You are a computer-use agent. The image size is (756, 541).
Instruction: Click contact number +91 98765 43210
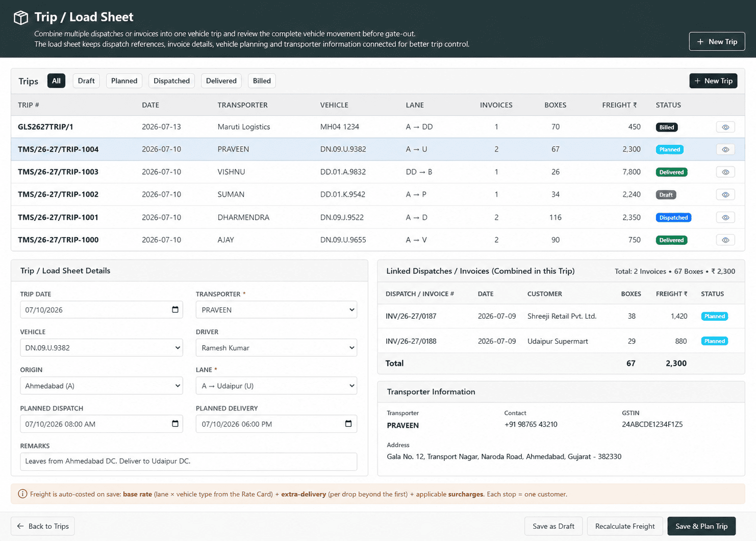click(531, 424)
